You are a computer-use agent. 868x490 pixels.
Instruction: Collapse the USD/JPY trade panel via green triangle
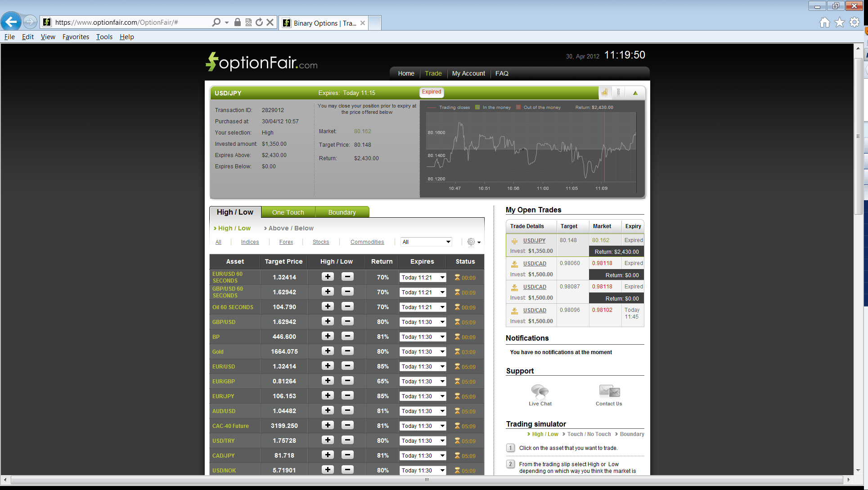(x=635, y=92)
